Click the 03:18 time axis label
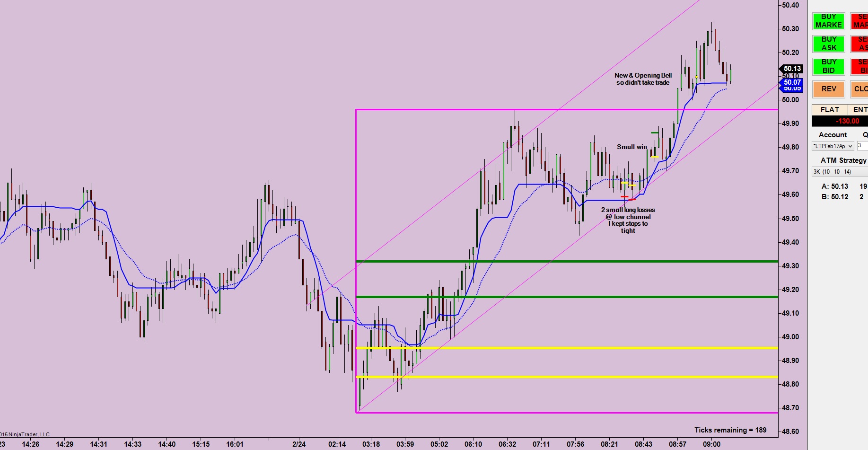Screen dimensions: 868x450 tap(371, 444)
